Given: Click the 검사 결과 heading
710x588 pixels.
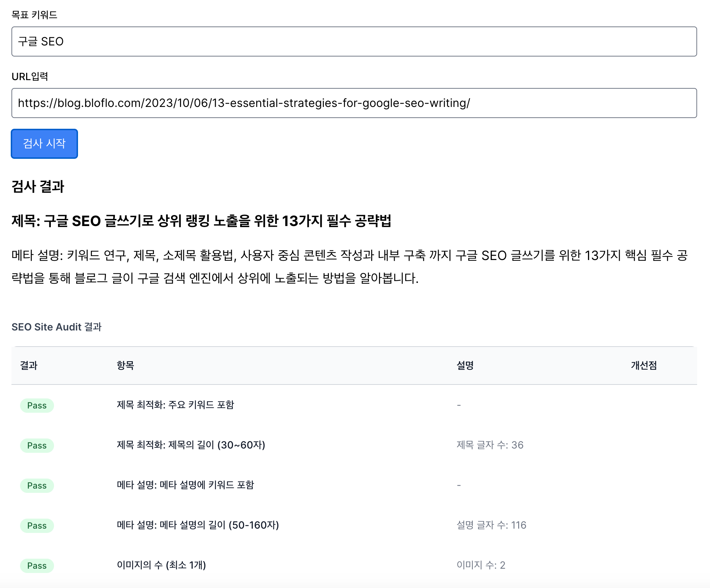Looking at the screenshot, I should (x=38, y=187).
